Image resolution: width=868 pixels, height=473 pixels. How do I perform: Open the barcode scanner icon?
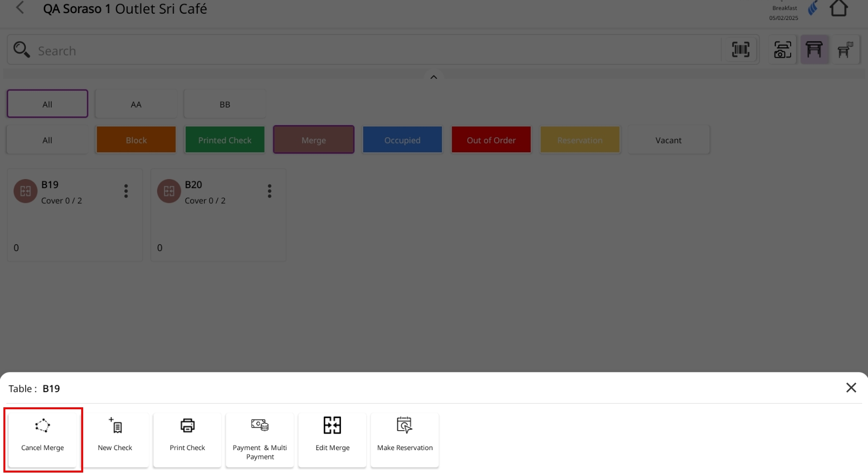[x=740, y=50]
